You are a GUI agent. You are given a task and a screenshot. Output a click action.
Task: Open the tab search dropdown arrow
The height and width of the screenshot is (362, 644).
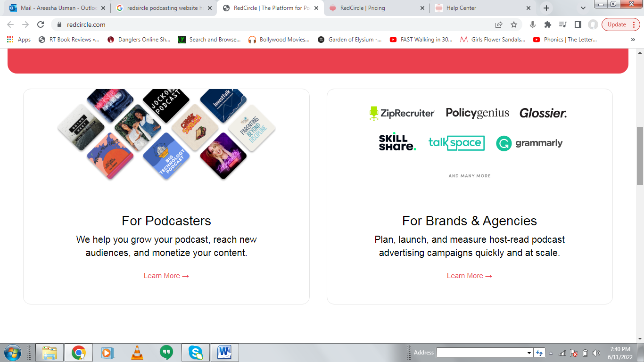tap(583, 8)
